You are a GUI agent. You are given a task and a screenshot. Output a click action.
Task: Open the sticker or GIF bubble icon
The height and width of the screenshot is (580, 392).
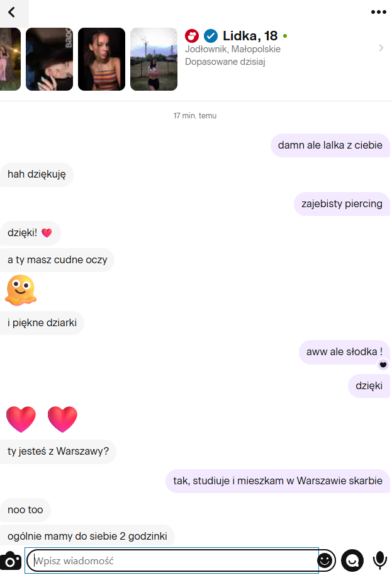click(352, 560)
